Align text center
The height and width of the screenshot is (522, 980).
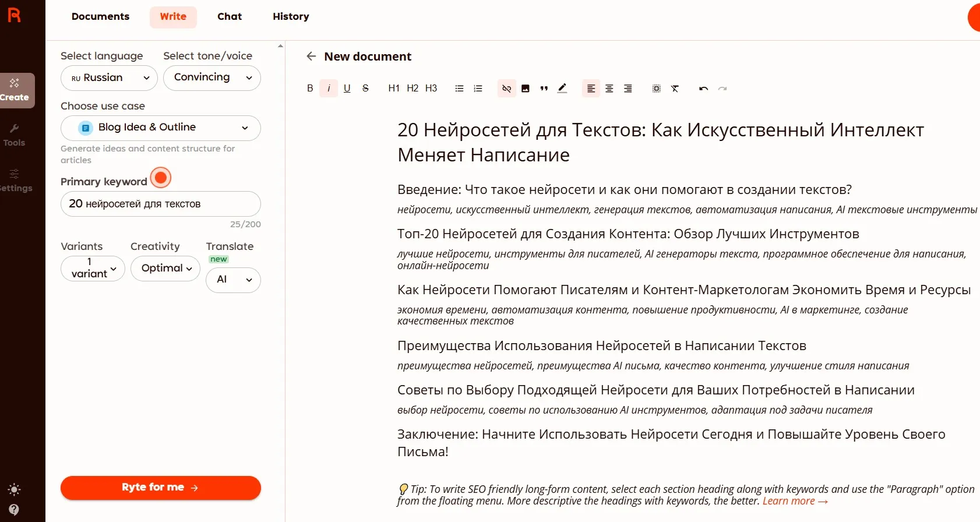pyautogui.click(x=609, y=89)
